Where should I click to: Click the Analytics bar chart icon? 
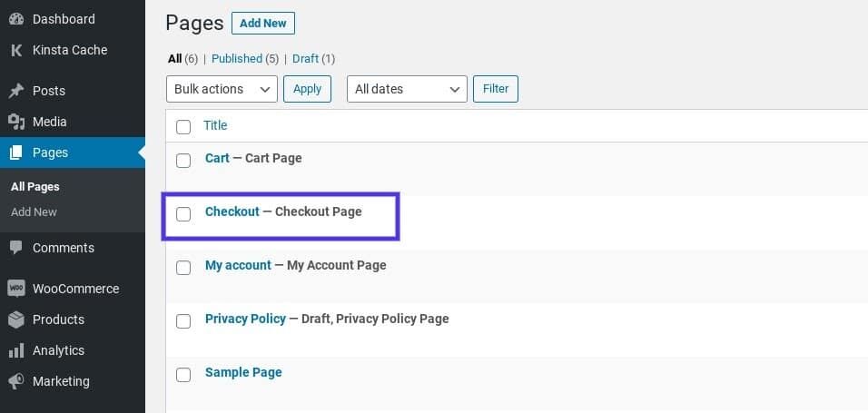[16, 350]
